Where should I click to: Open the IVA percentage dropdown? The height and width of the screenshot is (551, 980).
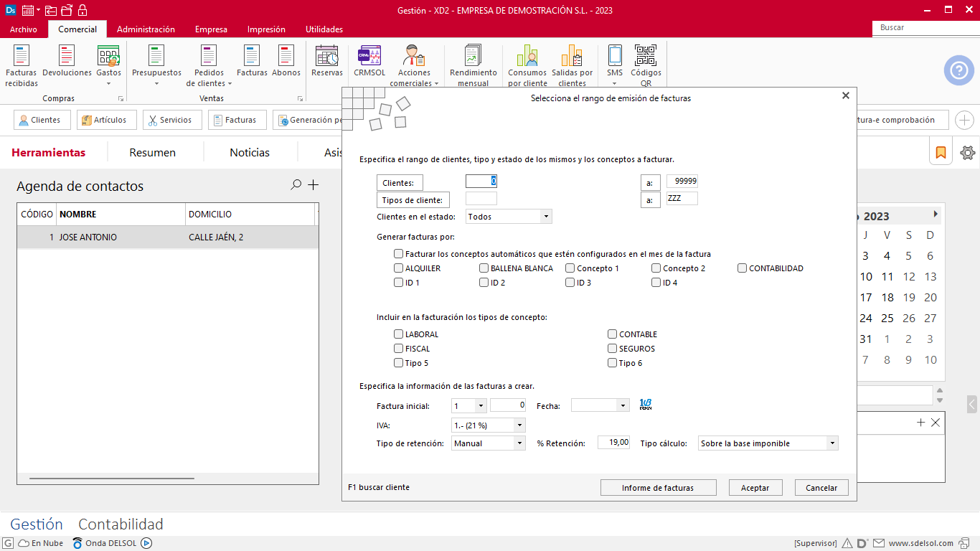coord(519,425)
